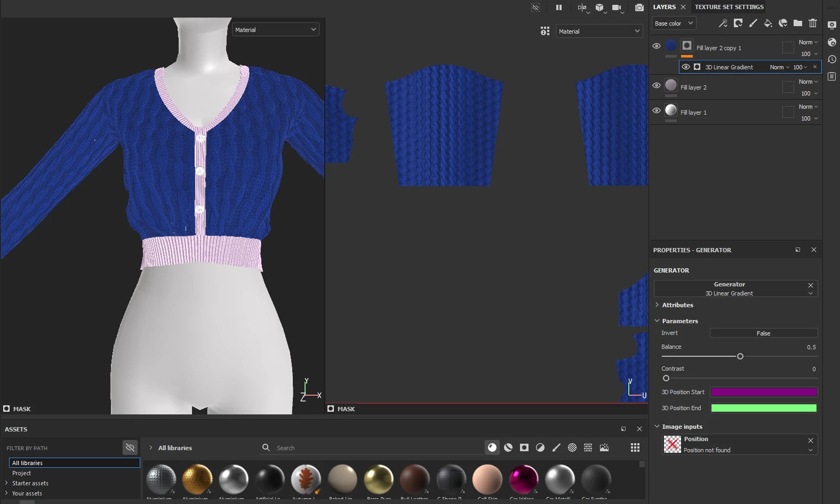This screenshot has height=504, width=840.
Task: Switch to the Texture Set Settings tab
Action: coord(729,7)
